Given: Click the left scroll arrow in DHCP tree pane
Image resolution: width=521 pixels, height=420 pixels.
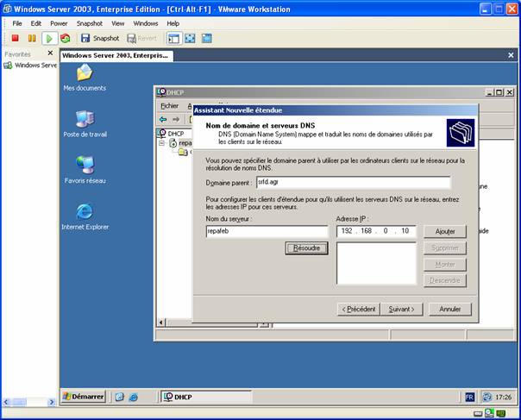Looking at the screenshot, I should [161, 323].
